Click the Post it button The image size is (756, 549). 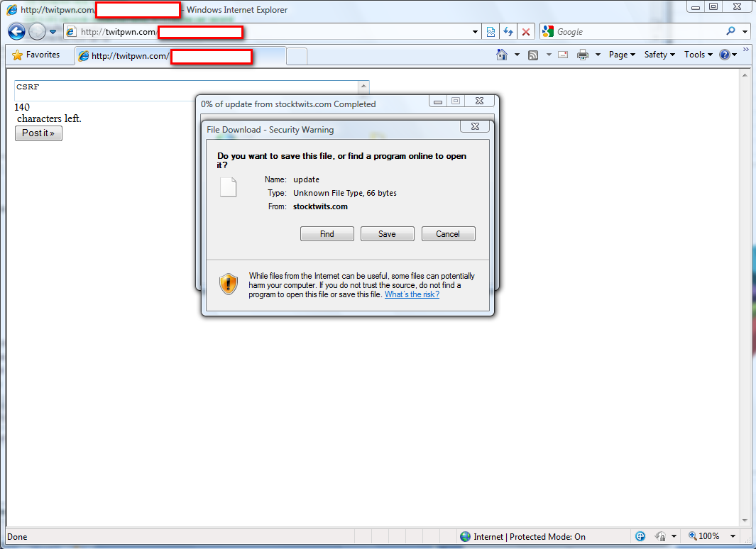click(x=38, y=133)
